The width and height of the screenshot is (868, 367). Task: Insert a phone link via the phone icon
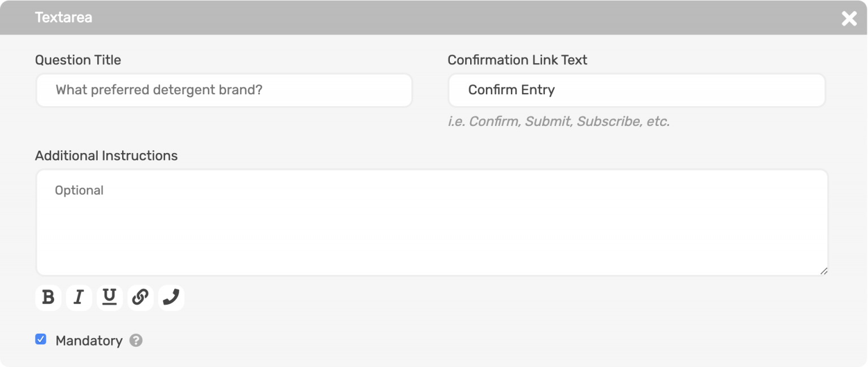(171, 298)
